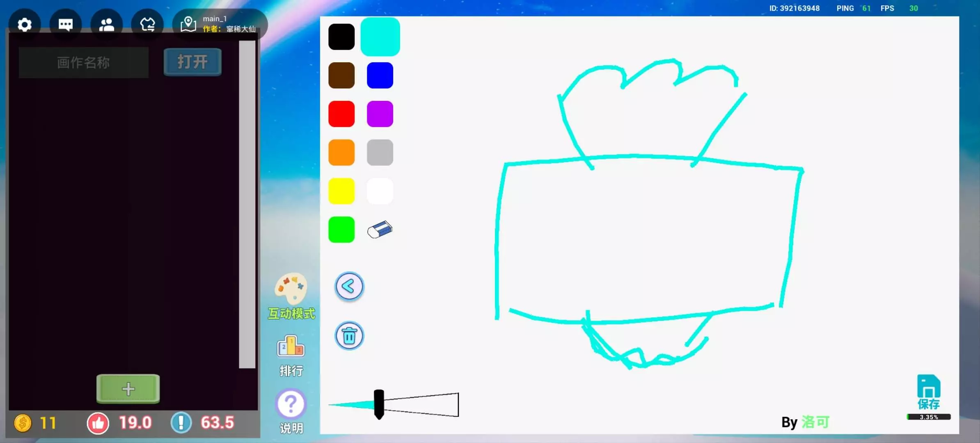Click the brush size slider handle
Screen dimensions: 980x443
coord(379,404)
